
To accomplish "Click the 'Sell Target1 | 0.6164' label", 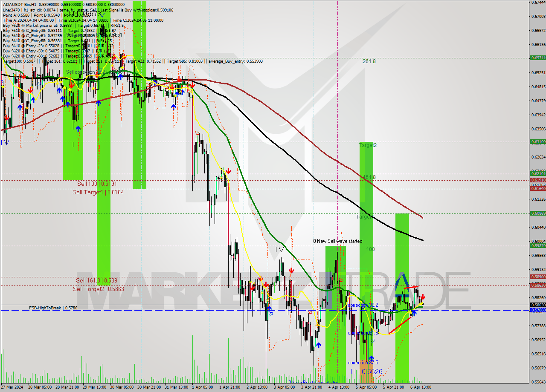I will (x=98, y=192).
